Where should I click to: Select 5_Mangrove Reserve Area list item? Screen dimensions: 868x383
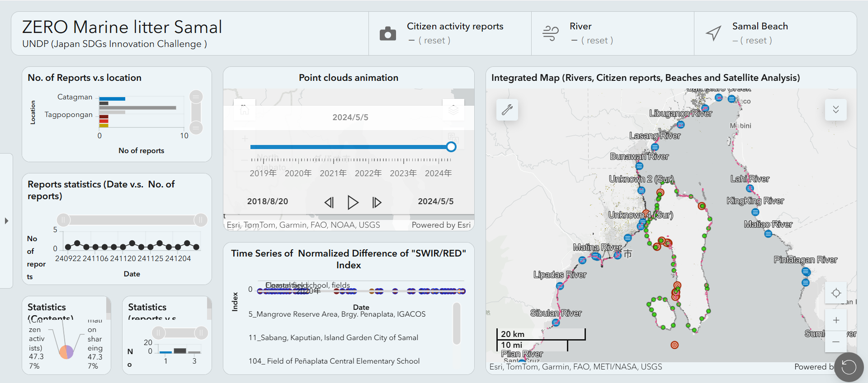coord(337,314)
